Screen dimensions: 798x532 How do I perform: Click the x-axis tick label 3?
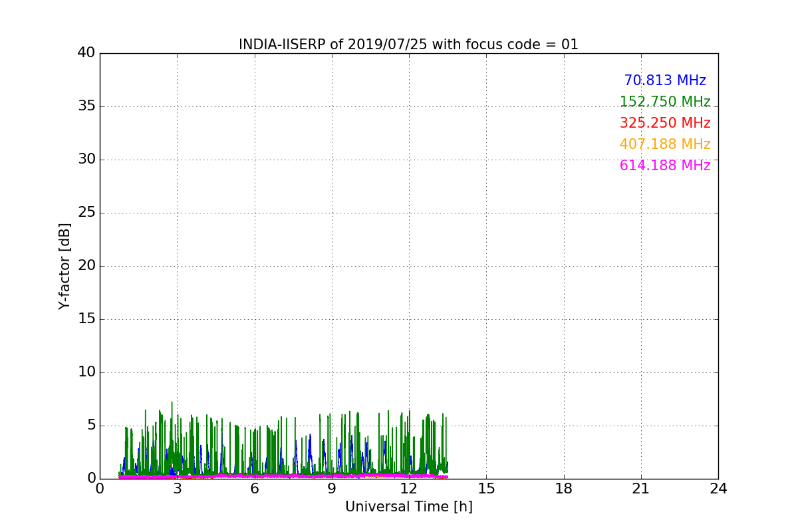tap(177, 489)
